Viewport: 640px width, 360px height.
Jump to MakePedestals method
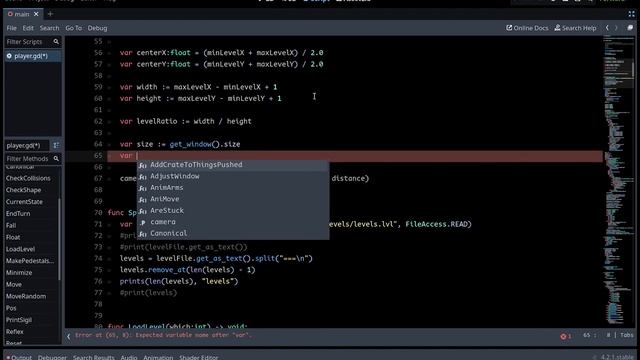point(30,261)
